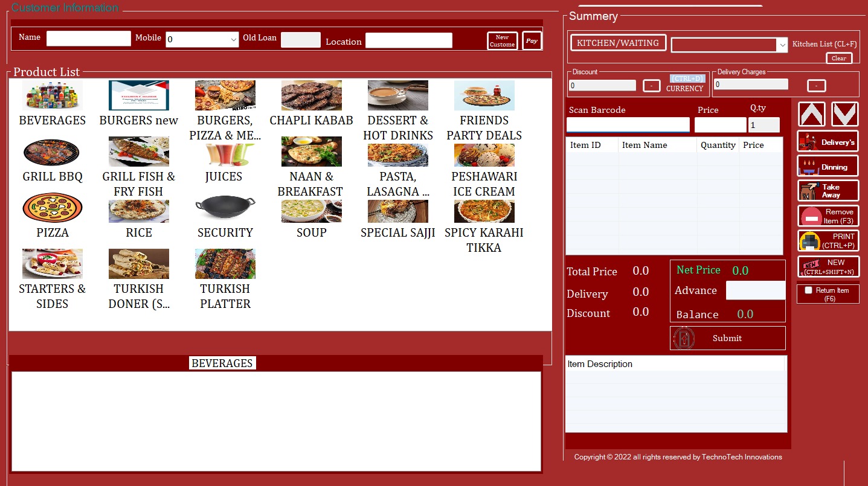The width and height of the screenshot is (868, 486).
Task: Print the receipt with PRINT button
Action: click(828, 241)
